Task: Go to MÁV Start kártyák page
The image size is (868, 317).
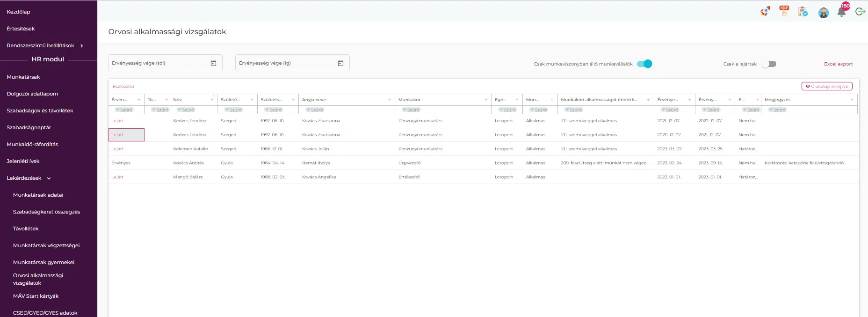Action: coord(36,296)
